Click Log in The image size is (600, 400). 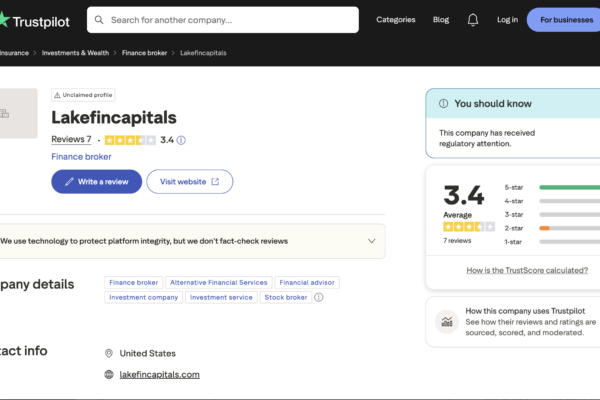[507, 20]
